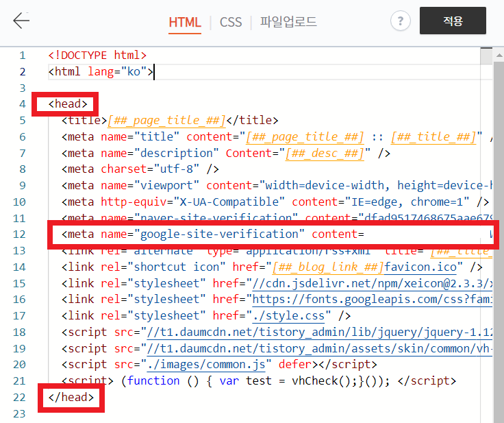This screenshot has width=504, height=423.
Task: Click the fonts.googleapis.com stylesheet URL
Action: tap(373, 300)
